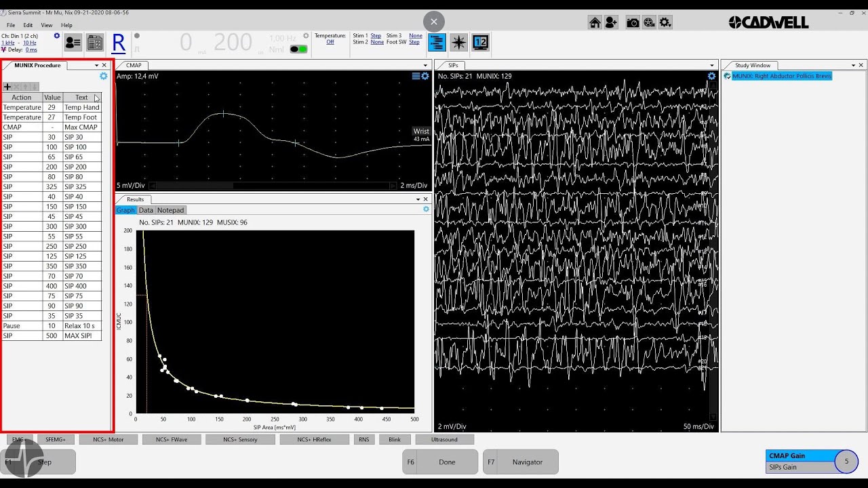The width and height of the screenshot is (868, 488).
Task: Select the CMAP Gain option
Action: 802,456
